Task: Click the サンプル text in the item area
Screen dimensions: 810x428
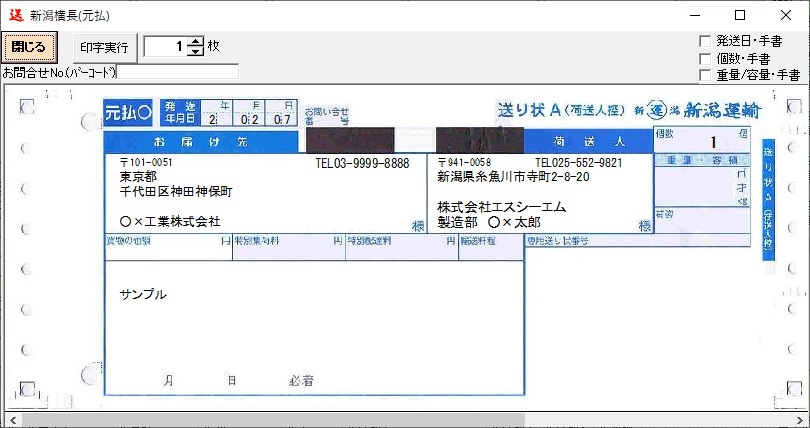Action: coord(143,295)
